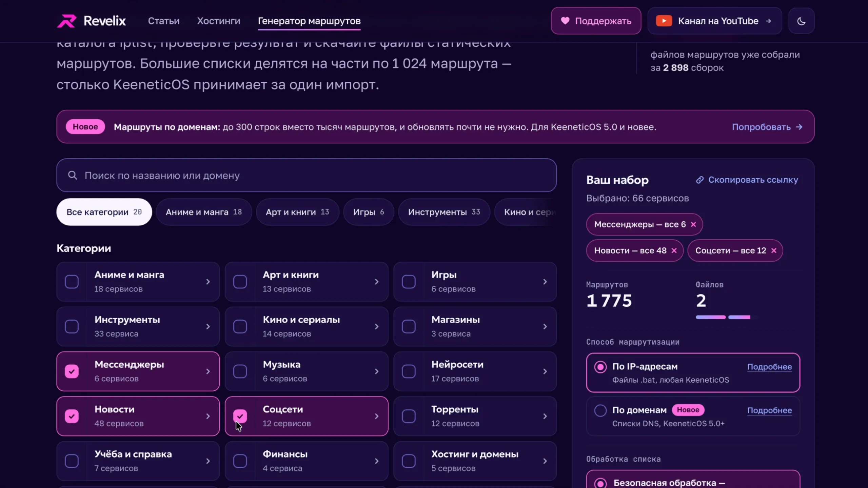Screen dimensions: 868x488
Task: Click the chain link icon near Скопировать ссылку
Action: pos(700,180)
